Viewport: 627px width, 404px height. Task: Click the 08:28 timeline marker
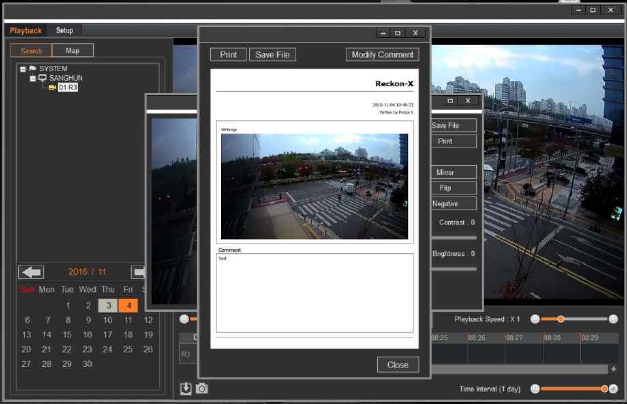(x=552, y=338)
